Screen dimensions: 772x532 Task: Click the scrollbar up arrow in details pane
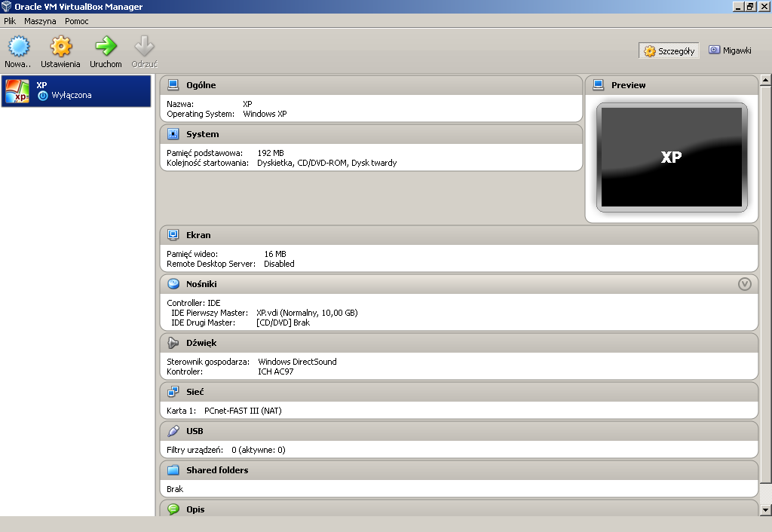point(765,80)
